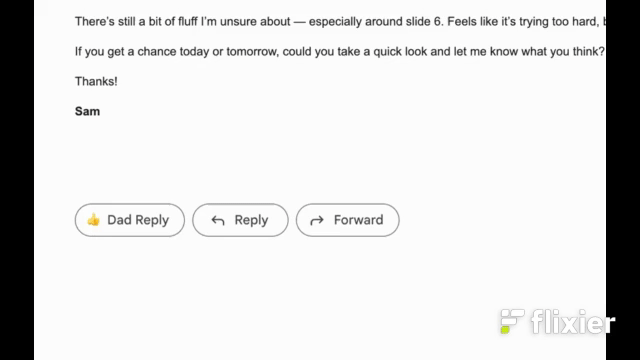The image size is (640, 360).
Task: Click the flixier watermark text
Action: [573, 322]
